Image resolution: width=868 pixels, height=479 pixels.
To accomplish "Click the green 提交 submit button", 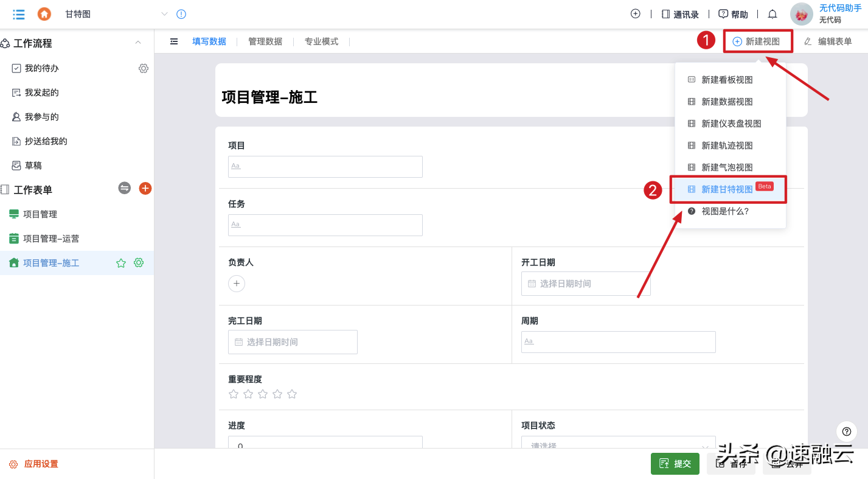I will point(675,463).
